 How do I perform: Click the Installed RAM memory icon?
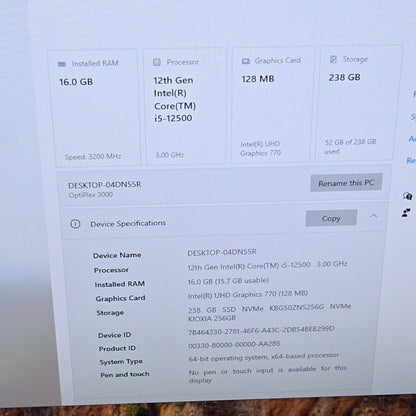[x=62, y=64]
